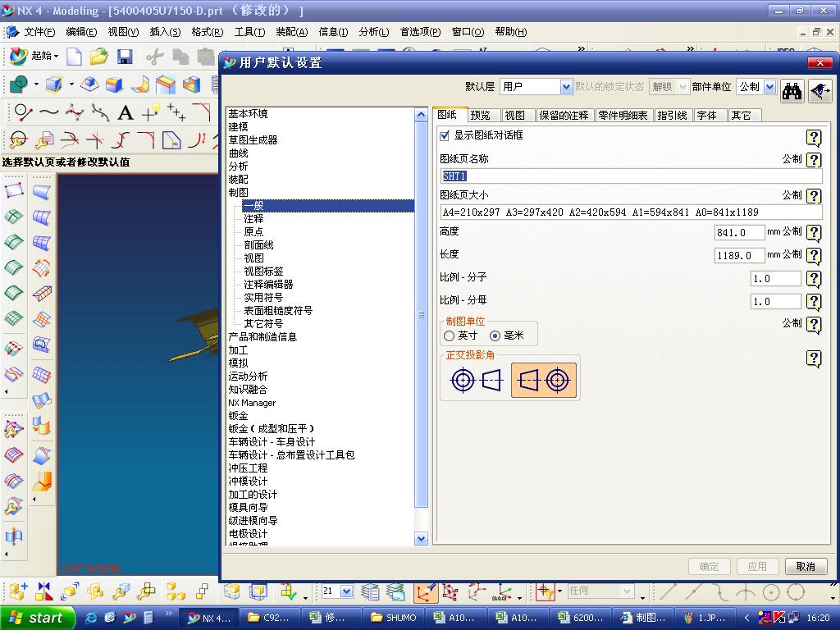
Task: Click the NX 4 taskbar button
Action: click(208, 618)
